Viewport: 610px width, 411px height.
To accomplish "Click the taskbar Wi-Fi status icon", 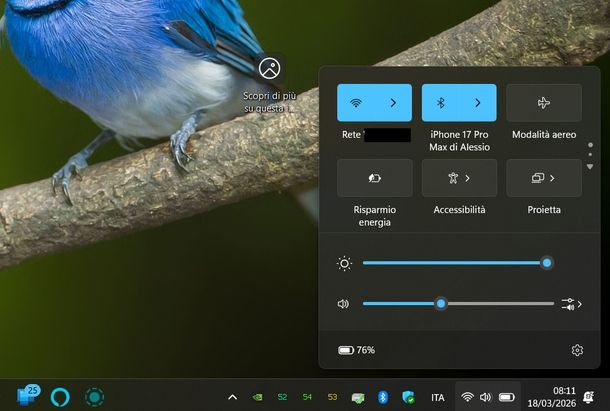I will [467, 397].
